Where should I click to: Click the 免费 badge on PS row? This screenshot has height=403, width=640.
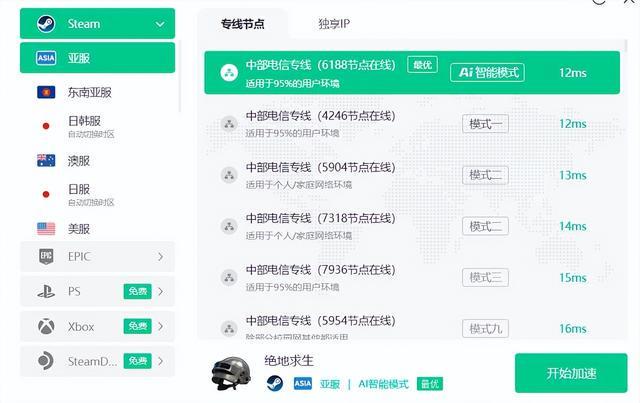coord(138,292)
